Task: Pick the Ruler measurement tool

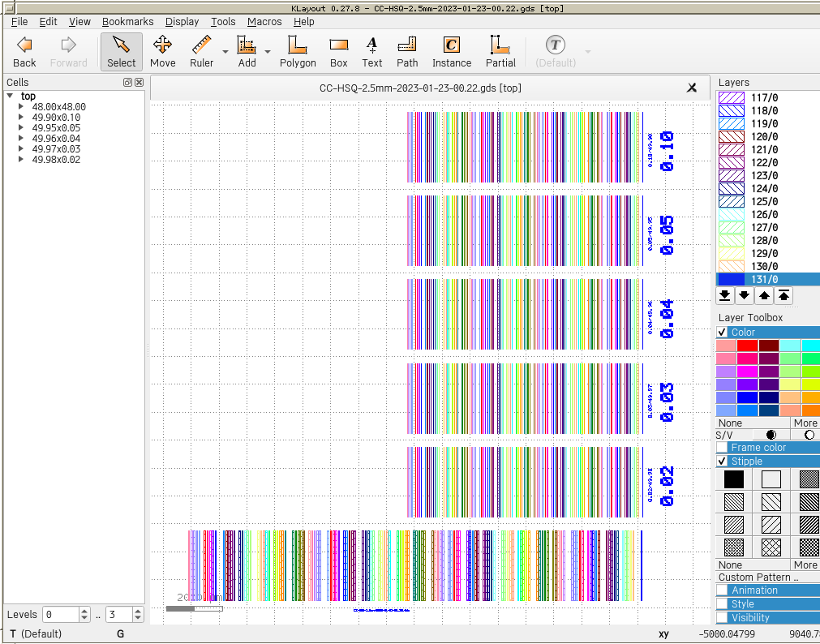Action: click(201, 51)
